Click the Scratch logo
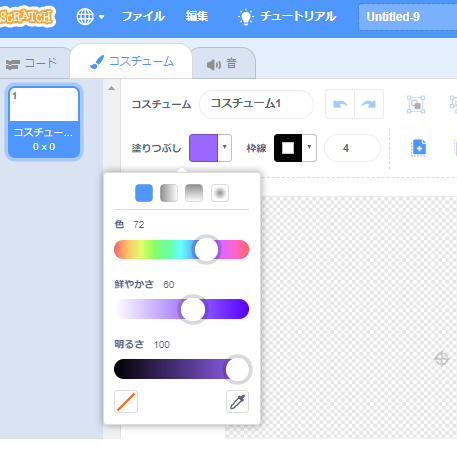 (x=27, y=16)
